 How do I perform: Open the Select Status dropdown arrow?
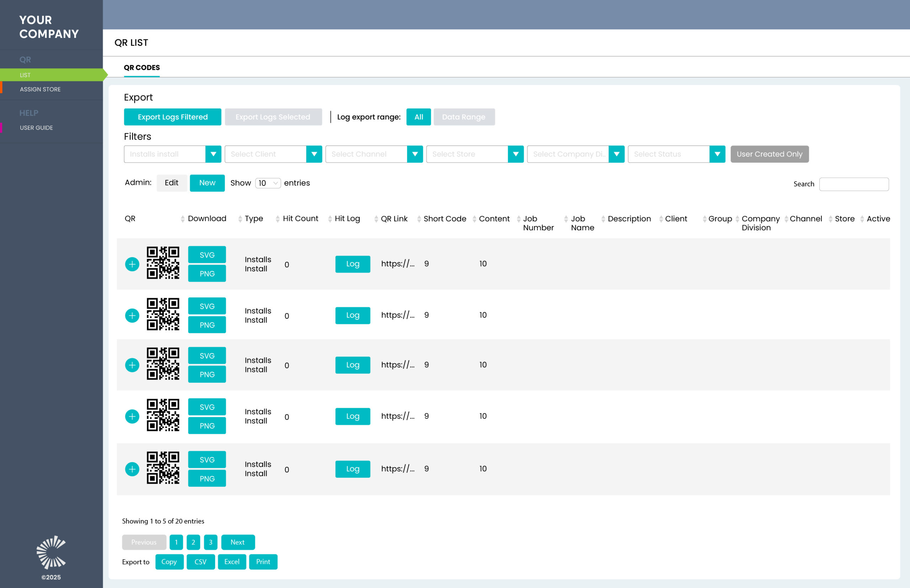(717, 154)
